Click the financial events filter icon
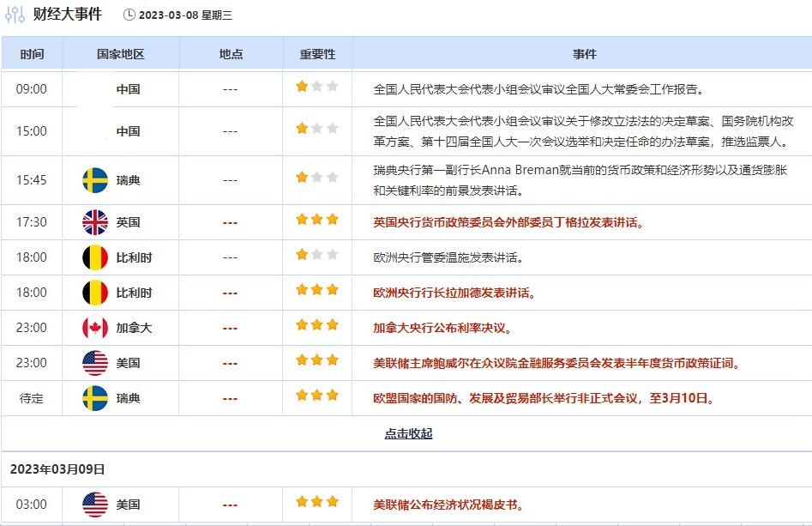This screenshot has height=526, width=812. [15, 14]
